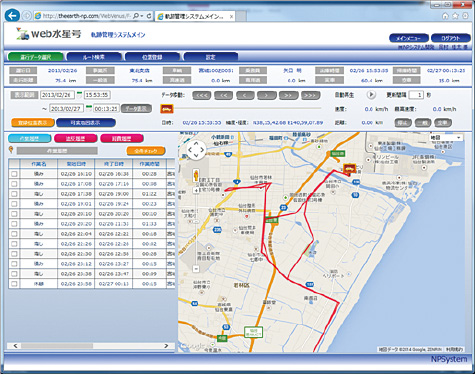The height and width of the screenshot is (375, 476).
Task: Tick the checkbox for the 17:08 work row
Action: tap(14, 184)
